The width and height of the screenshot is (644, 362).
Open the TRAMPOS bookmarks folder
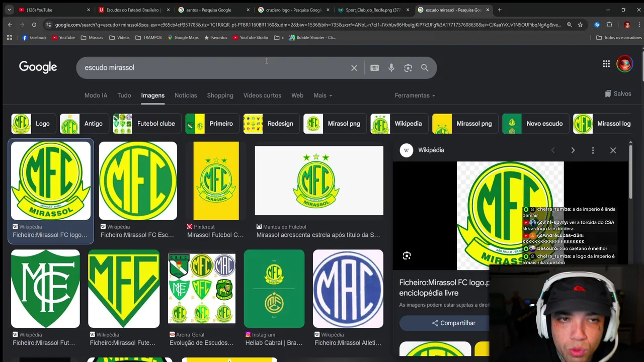[x=148, y=38]
